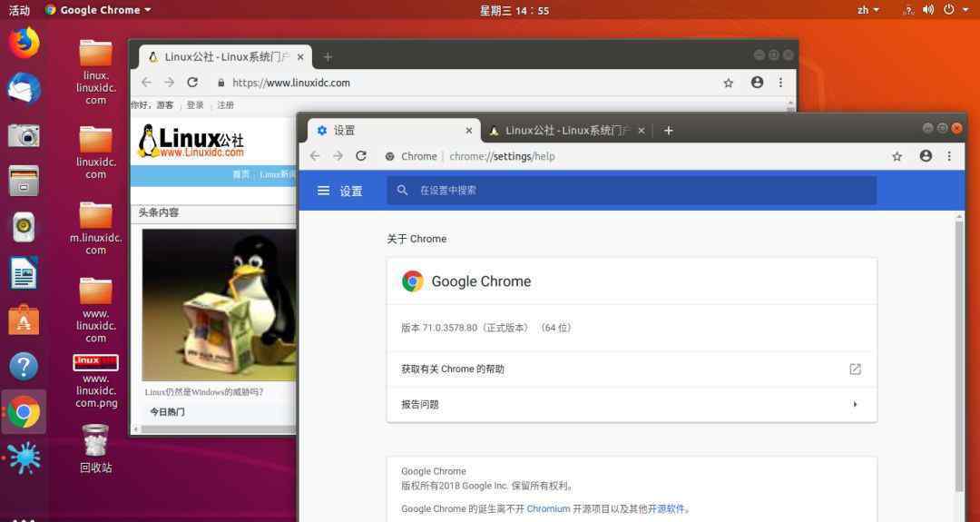
Task: Open three-dot menu in settings Chrome window
Action: (x=949, y=156)
